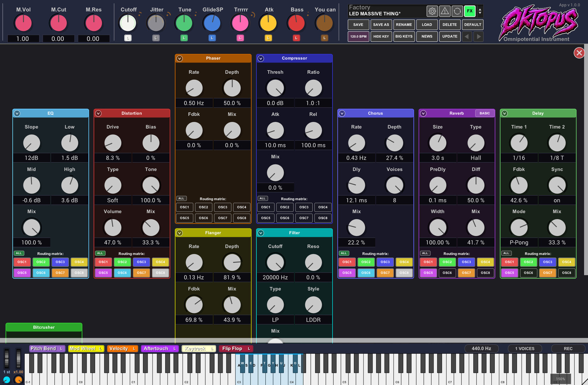Click the HIDE KEY button
The height and width of the screenshot is (385, 588).
coord(381,36)
